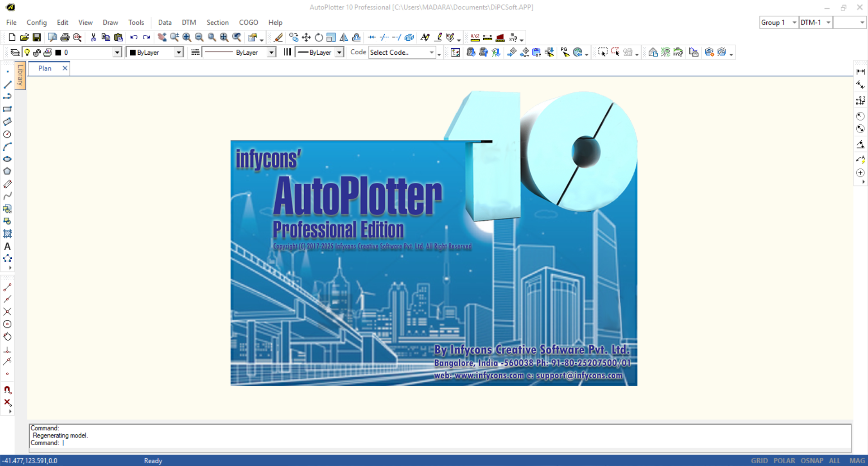
Task: Select the Mirror tool
Action: coord(344,38)
